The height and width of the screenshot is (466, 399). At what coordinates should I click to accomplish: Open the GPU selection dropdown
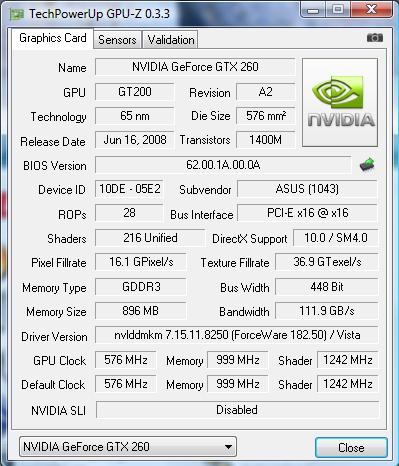[128, 447]
